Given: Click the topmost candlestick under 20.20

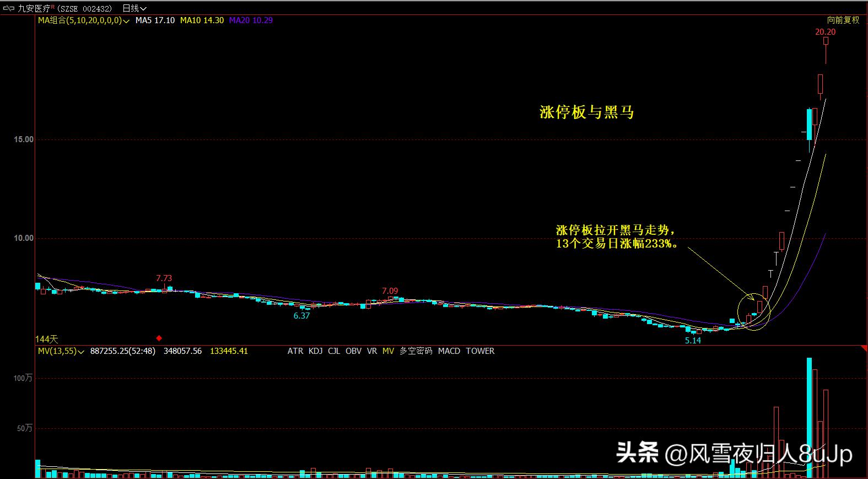Looking at the screenshot, I should click(x=826, y=50).
